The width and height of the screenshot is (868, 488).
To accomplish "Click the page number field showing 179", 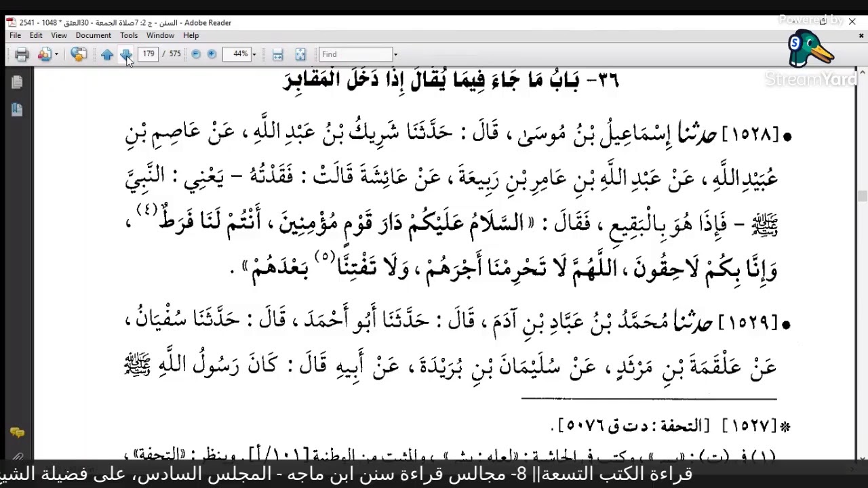I will click(x=149, y=54).
